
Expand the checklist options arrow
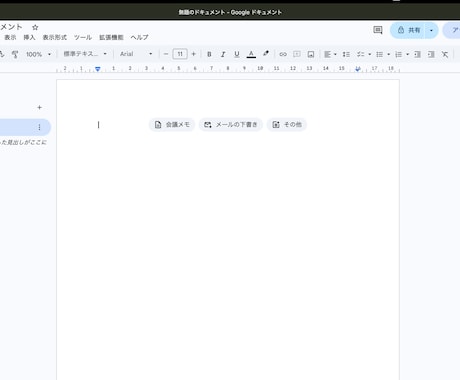pos(369,54)
